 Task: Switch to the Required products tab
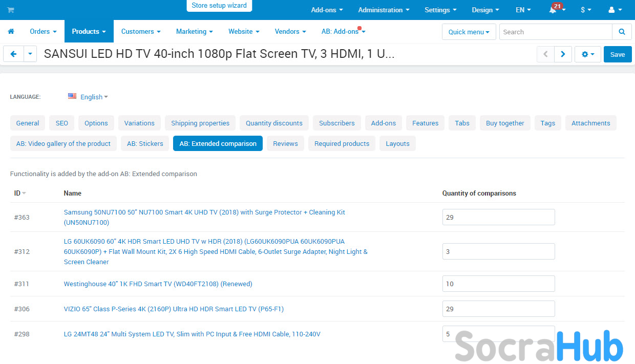pos(342,143)
